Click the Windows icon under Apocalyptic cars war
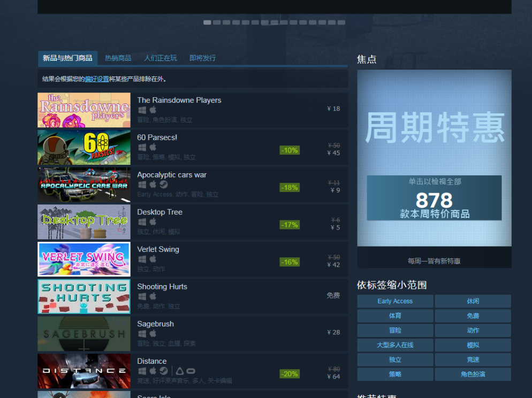This screenshot has height=398, width=532. coord(142,185)
